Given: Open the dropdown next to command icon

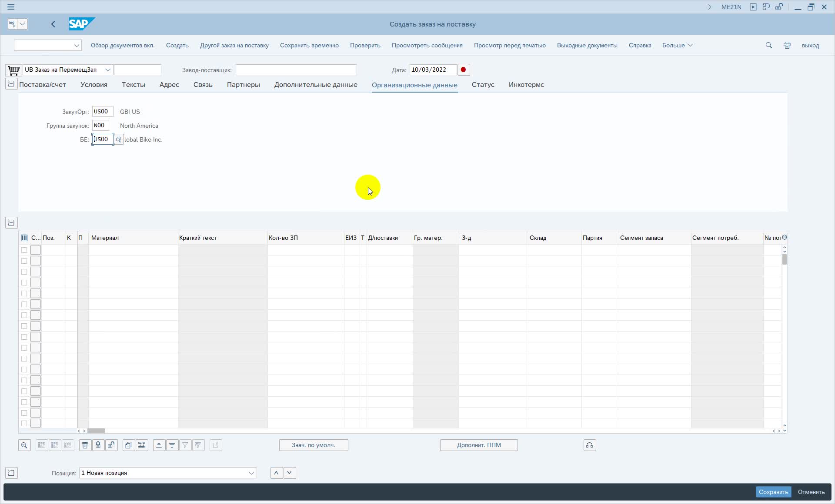Looking at the screenshot, I should tap(23, 24).
